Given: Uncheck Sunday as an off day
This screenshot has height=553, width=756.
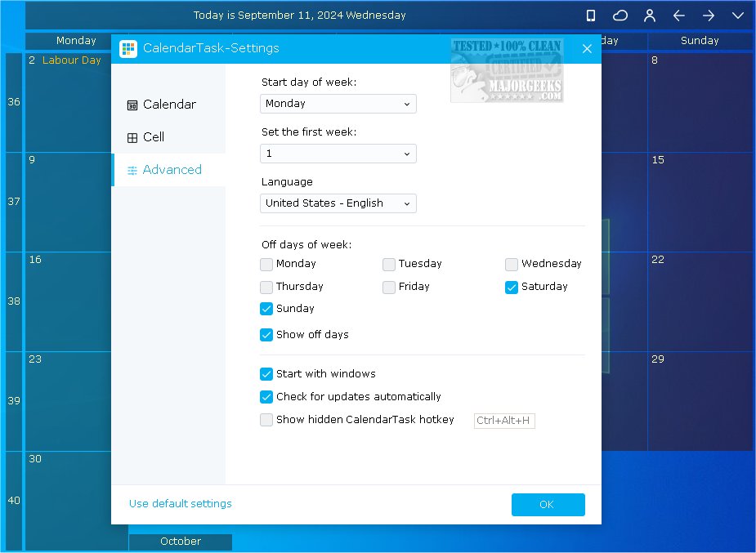Looking at the screenshot, I should coord(266,309).
